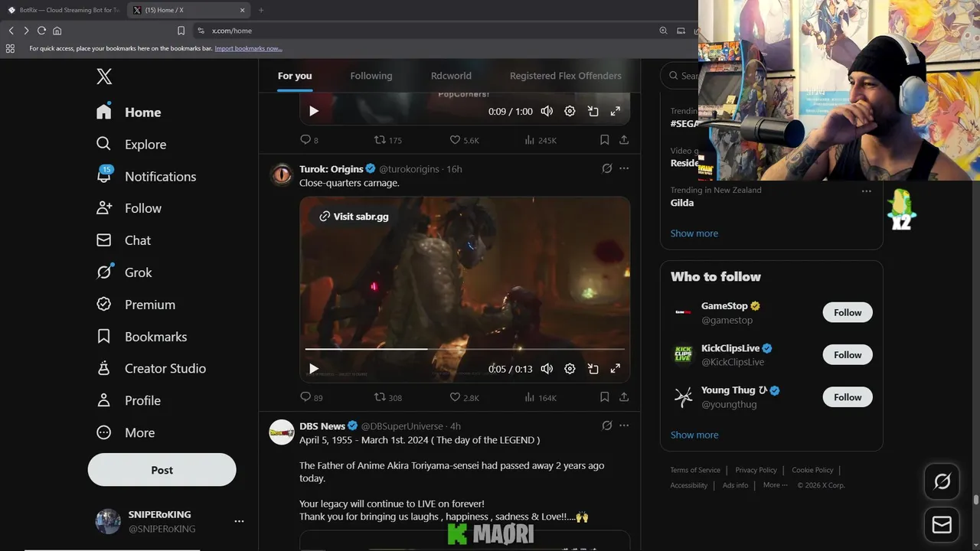Switch to Rdcworld tab

(451, 76)
